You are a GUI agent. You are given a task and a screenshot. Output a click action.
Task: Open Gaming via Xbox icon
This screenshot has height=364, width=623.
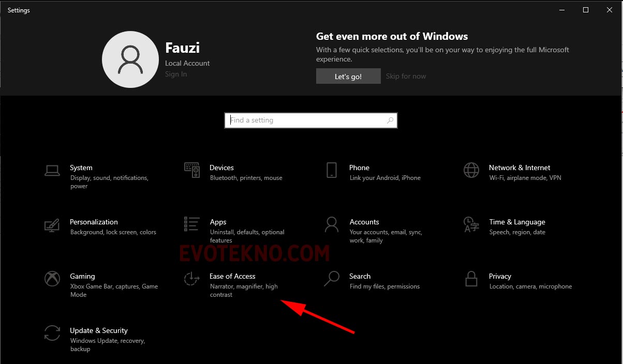pyautogui.click(x=52, y=279)
